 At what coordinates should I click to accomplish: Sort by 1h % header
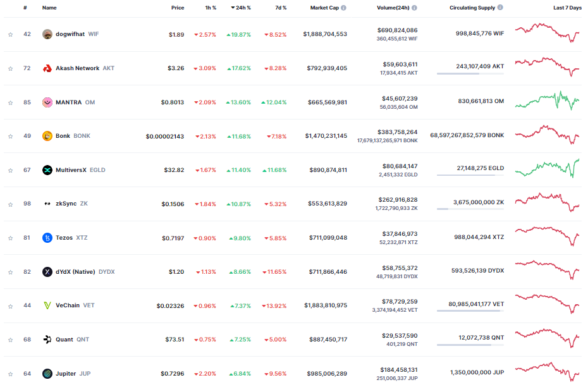211,8
